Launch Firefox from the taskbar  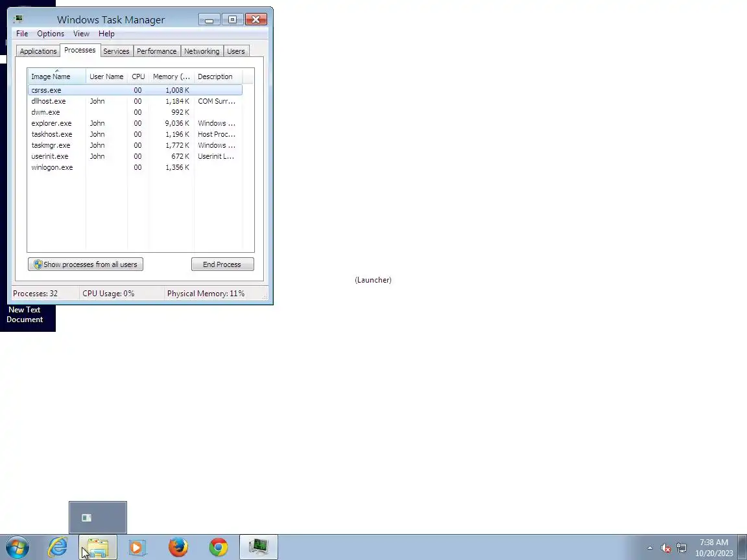(x=178, y=547)
